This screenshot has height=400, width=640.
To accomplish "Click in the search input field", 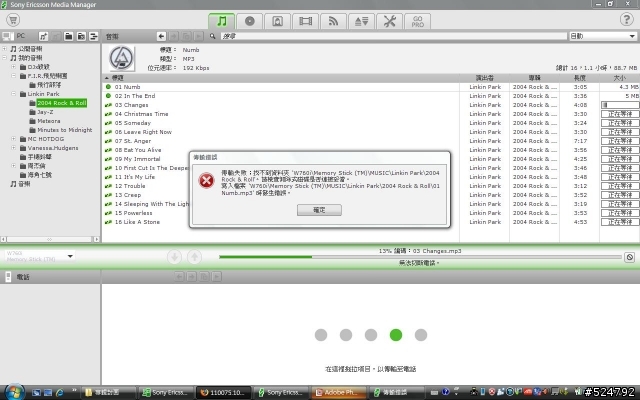I will click(394, 36).
